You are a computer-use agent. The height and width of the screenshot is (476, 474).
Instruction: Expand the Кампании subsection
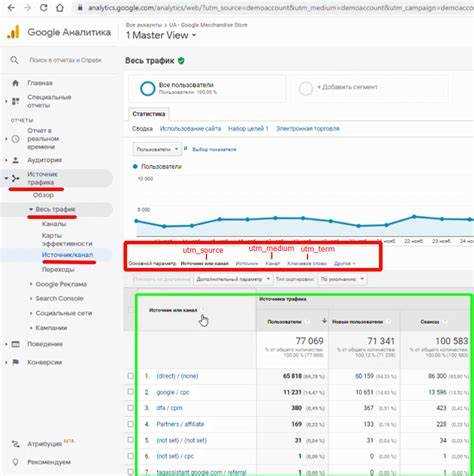point(31,328)
